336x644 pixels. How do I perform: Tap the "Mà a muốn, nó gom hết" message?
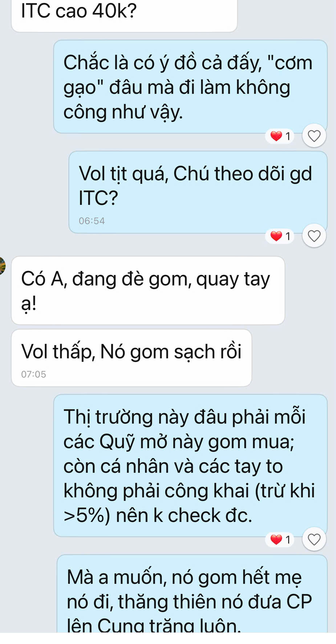pyautogui.click(x=192, y=594)
